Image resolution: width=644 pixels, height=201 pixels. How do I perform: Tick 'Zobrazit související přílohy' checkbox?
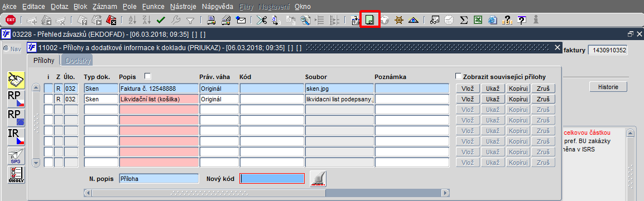(458, 76)
